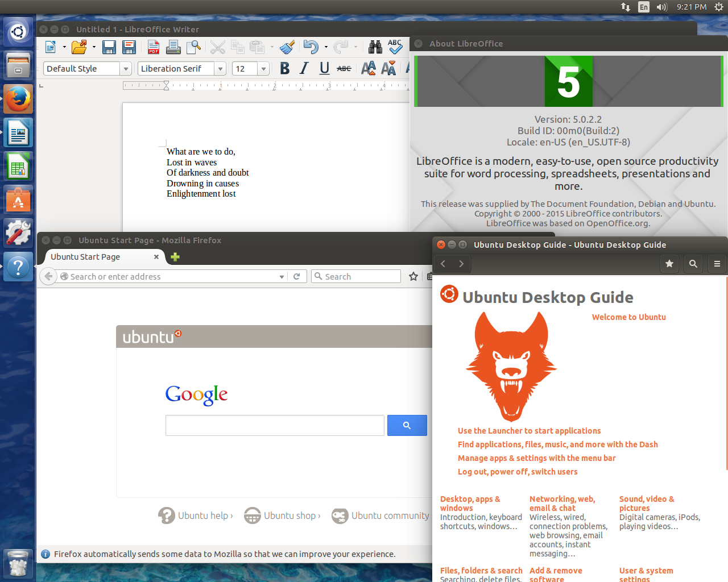This screenshot has width=728, height=582.
Task: Toggle Bold formatting in Writer
Action: (x=285, y=69)
